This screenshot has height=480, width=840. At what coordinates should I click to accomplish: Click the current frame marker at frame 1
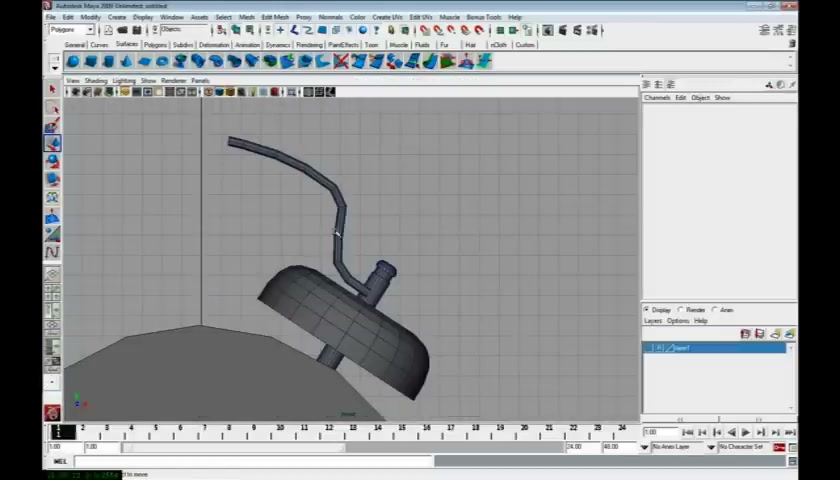tap(63, 431)
